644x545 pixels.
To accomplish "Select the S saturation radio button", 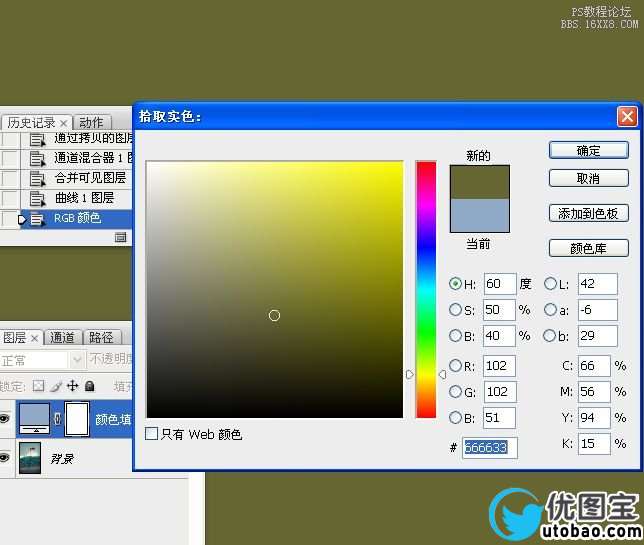I will point(456,310).
